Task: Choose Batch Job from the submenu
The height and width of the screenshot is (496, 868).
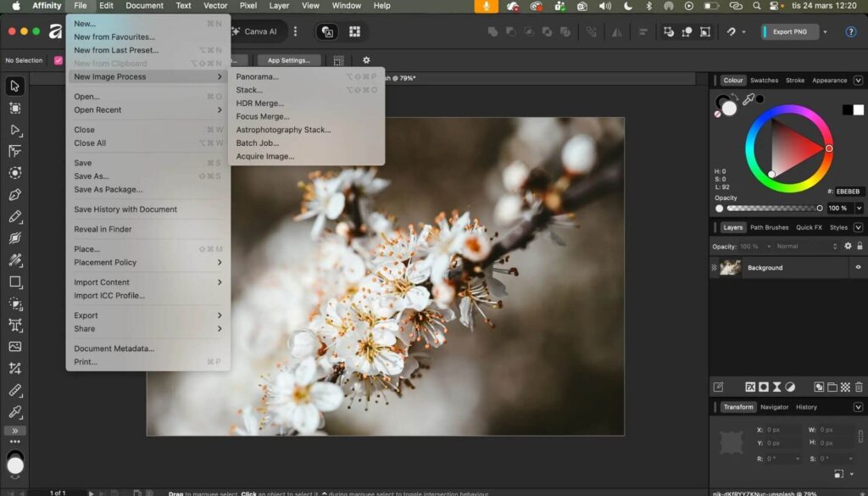Action: 260,142
